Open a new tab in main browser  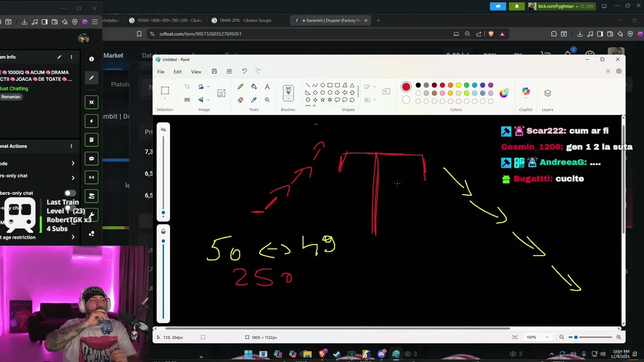coord(378,21)
